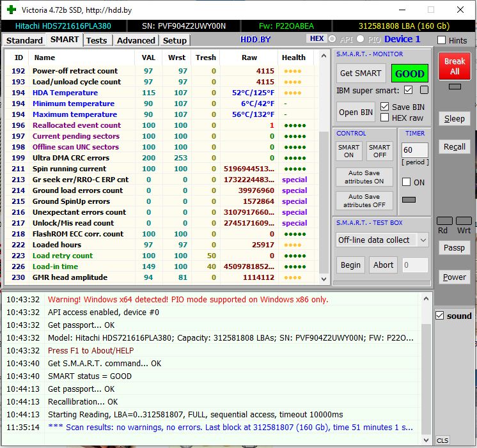The image size is (477, 448).
Task: Uncheck the first IBM super smart checkbox
Action: tap(408, 90)
